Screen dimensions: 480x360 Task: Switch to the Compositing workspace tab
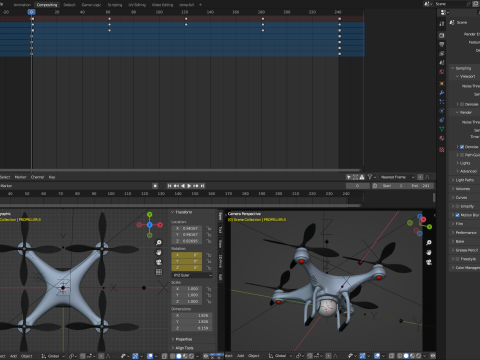pyautogui.click(x=47, y=5)
